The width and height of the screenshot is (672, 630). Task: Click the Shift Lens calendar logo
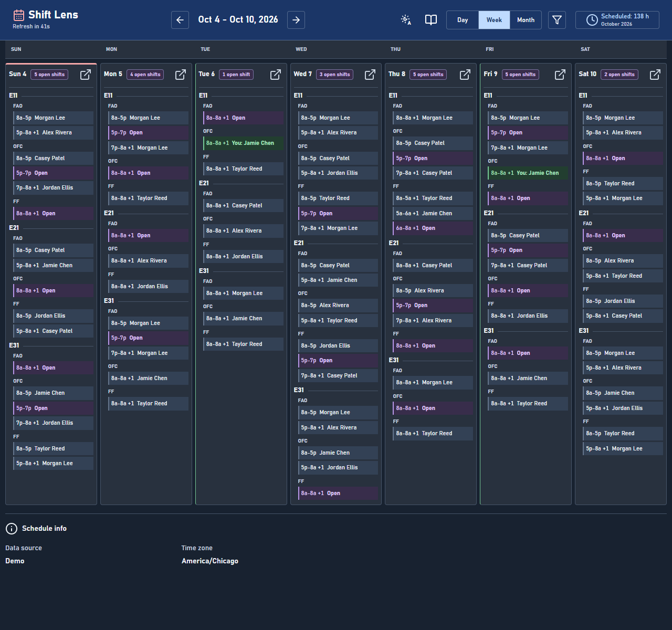point(19,15)
